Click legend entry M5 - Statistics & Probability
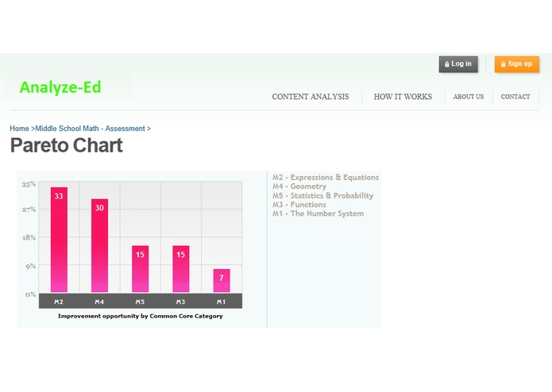Image resolution: width=552 pixels, height=392 pixels. tap(322, 195)
